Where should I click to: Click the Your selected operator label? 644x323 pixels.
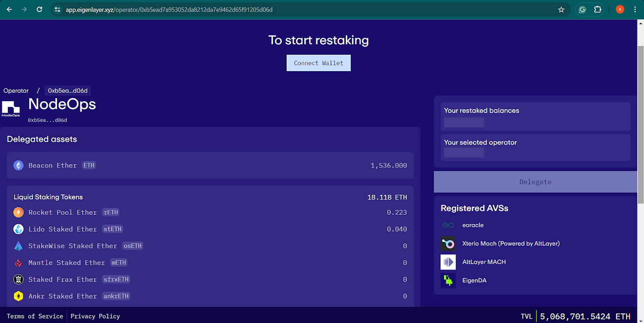pyautogui.click(x=480, y=142)
